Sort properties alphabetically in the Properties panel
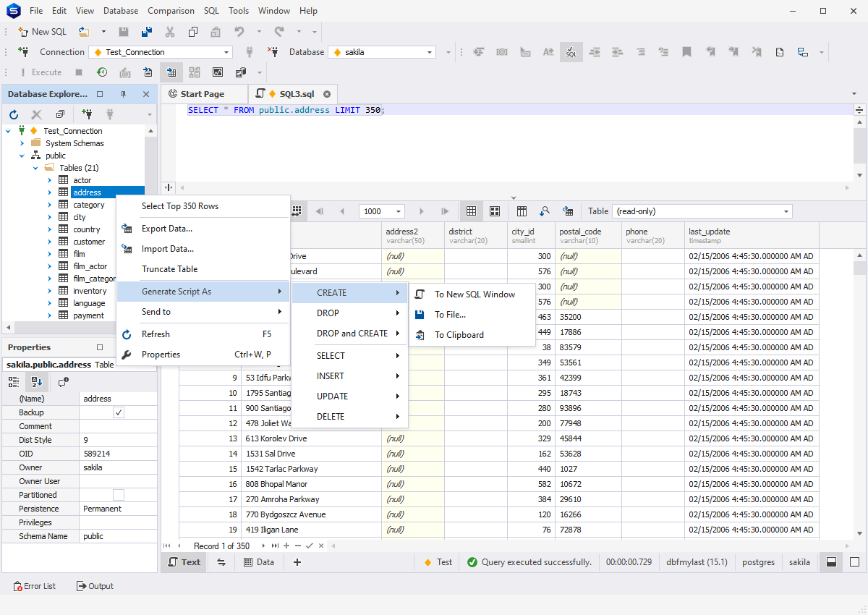The height and width of the screenshot is (615, 868). tap(37, 381)
